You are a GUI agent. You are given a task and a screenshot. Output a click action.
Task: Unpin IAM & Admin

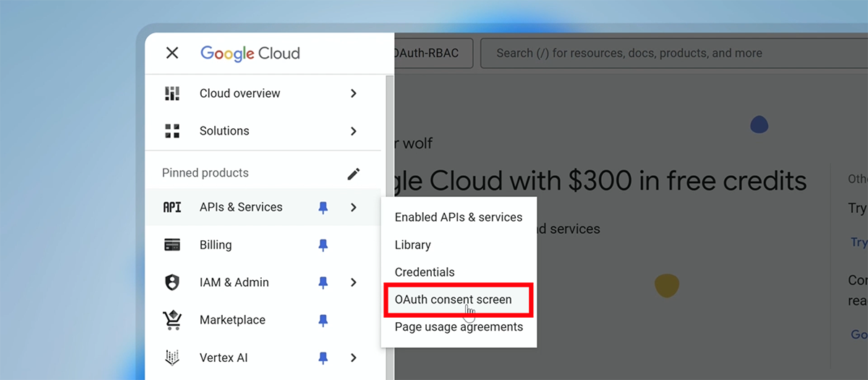(323, 282)
